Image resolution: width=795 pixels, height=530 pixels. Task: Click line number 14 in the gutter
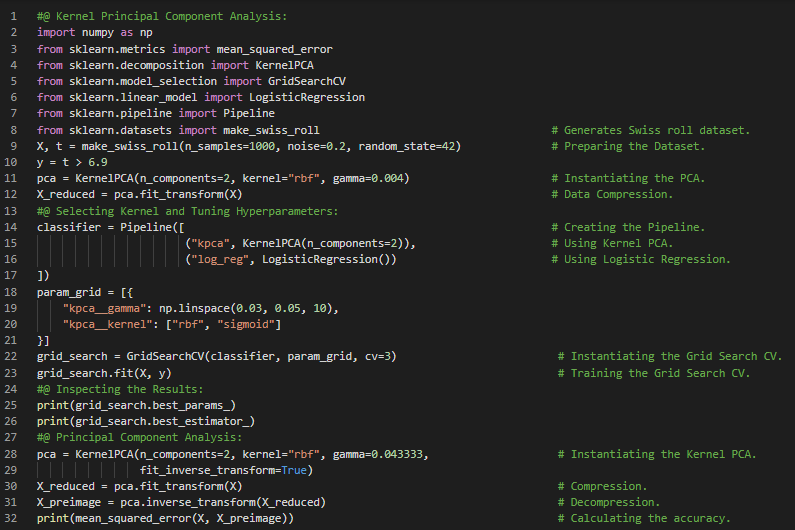pos(12,227)
